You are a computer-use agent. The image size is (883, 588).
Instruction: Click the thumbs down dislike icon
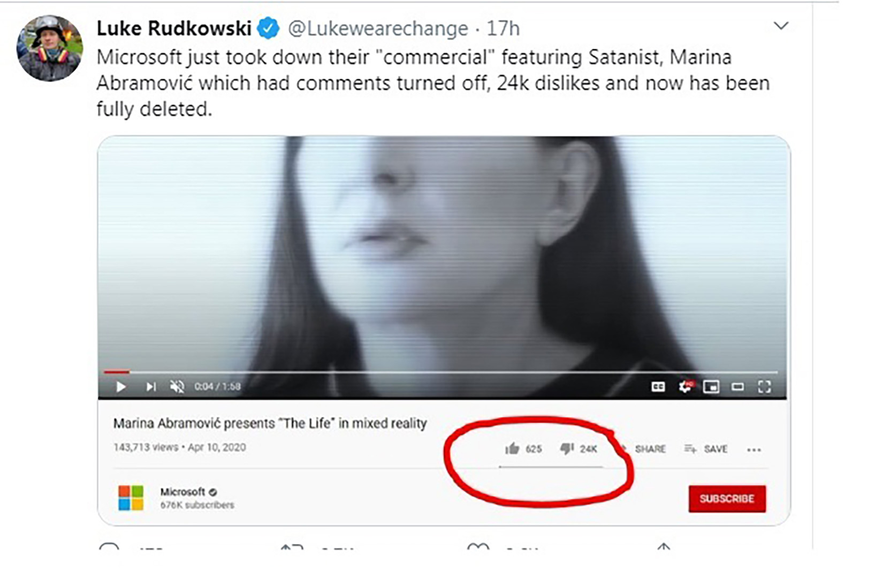(x=567, y=448)
